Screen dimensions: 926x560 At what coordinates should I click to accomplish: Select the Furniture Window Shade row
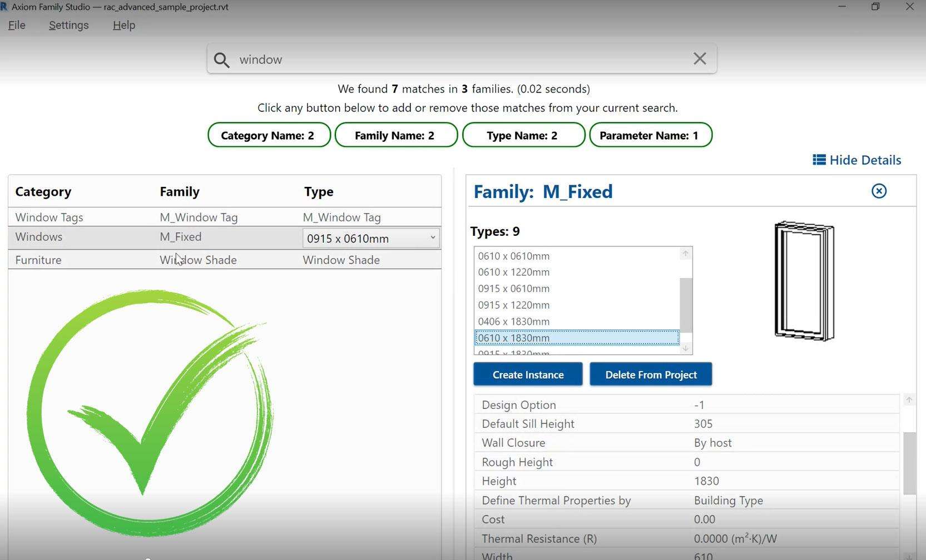pos(225,260)
